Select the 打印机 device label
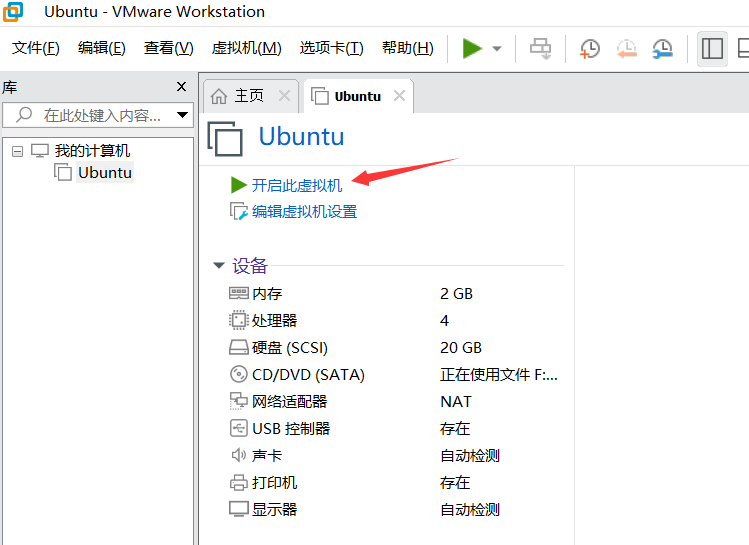Image resolution: width=749 pixels, height=545 pixels. coord(275,482)
